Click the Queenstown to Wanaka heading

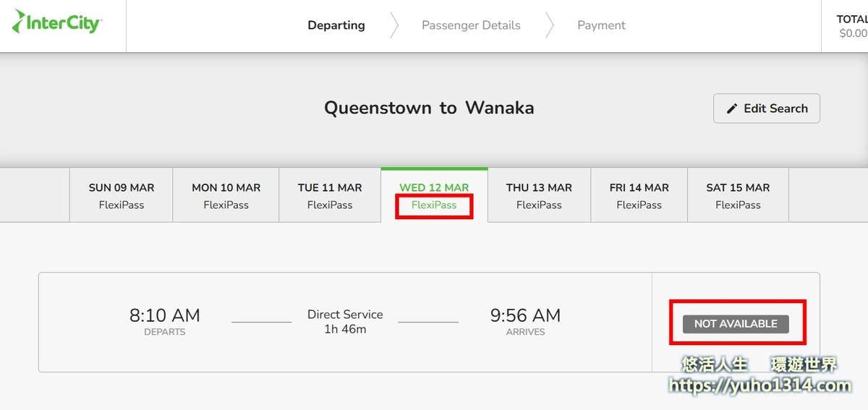click(429, 108)
